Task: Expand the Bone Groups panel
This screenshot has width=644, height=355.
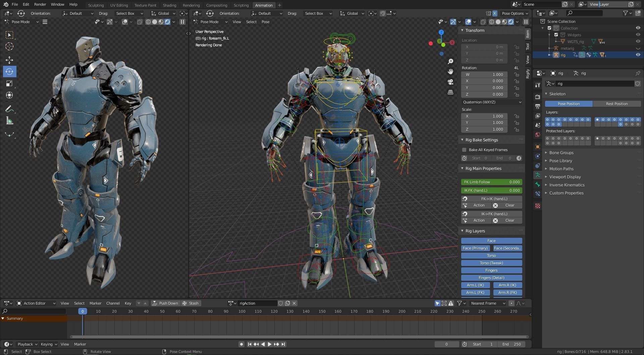Action: coord(561,152)
